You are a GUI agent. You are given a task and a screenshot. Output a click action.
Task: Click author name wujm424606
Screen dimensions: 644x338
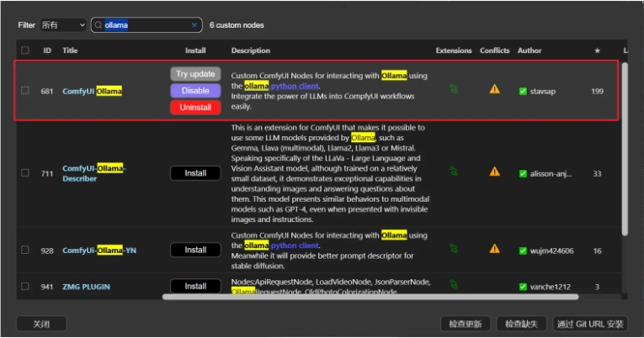pyautogui.click(x=551, y=251)
